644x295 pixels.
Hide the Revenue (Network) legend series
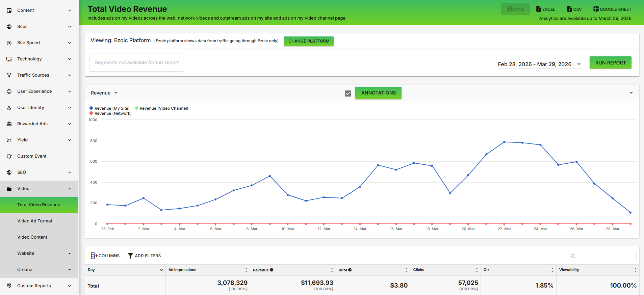(x=110, y=113)
